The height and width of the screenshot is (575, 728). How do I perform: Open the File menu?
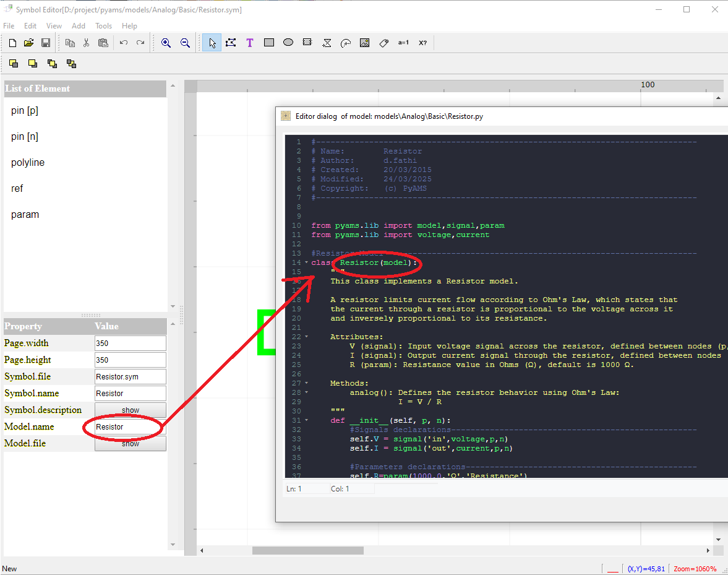point(9,26)
